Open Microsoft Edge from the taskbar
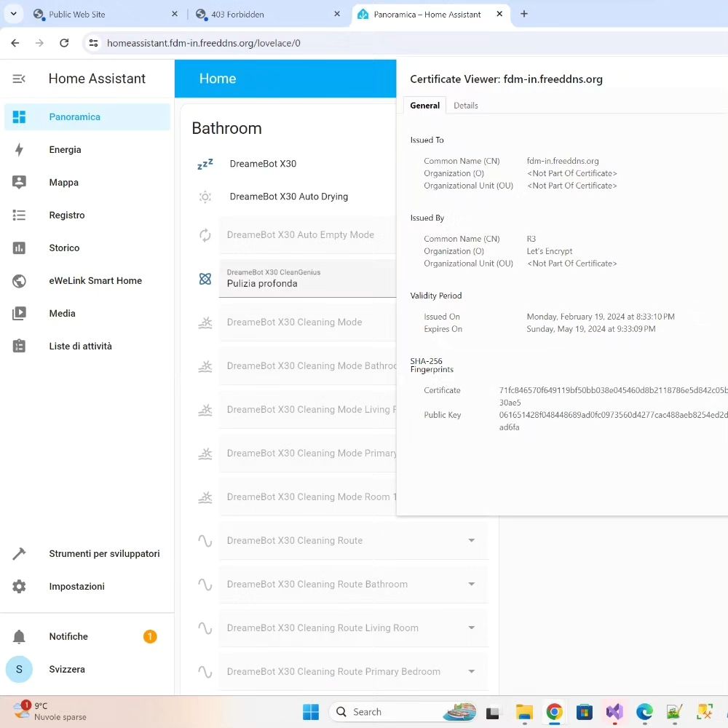This screenshot has width=728, height=728. pyautogui.click(x=644, y=711)
